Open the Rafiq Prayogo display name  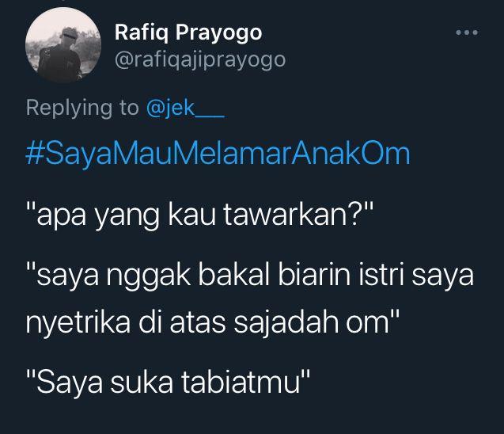188,33
